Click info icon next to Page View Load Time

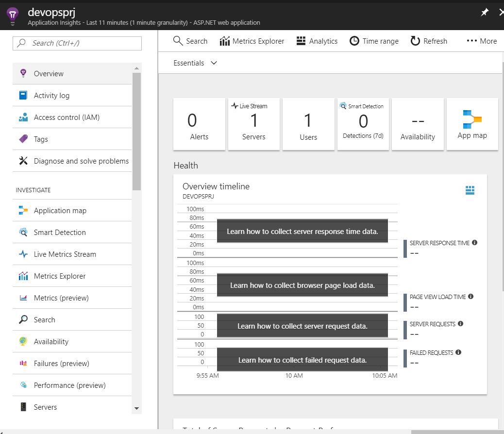click(x=470, y=297)
